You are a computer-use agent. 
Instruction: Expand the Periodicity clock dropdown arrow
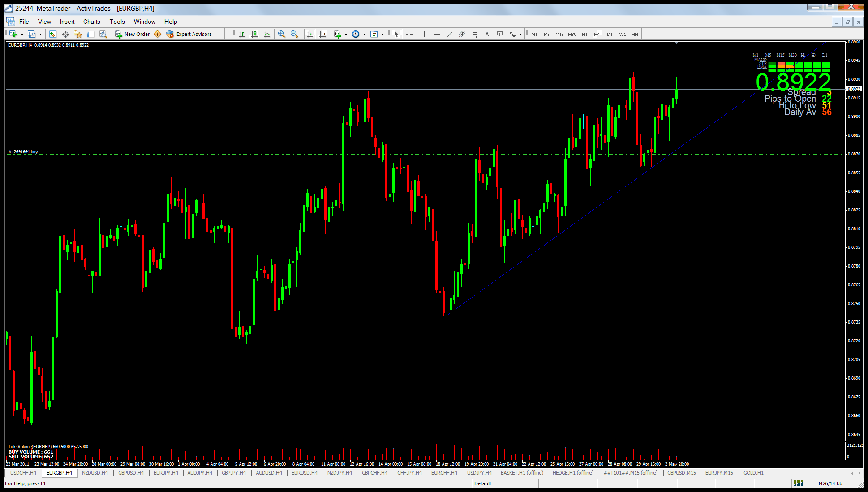pyautogui.click(x=364, y=34)
